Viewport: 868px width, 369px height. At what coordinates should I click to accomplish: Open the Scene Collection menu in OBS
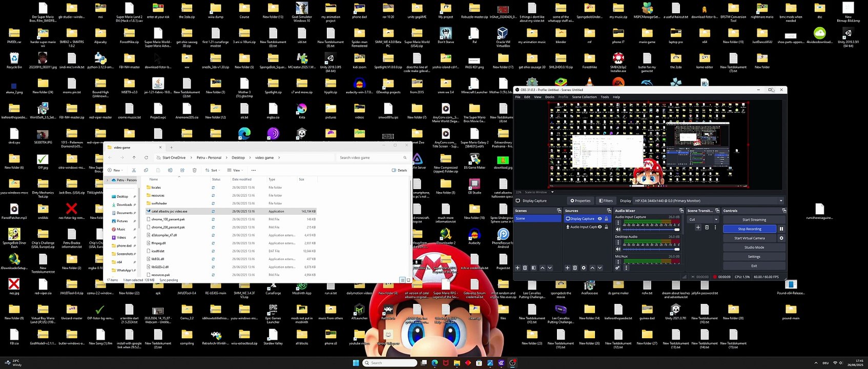click(584, 97)
